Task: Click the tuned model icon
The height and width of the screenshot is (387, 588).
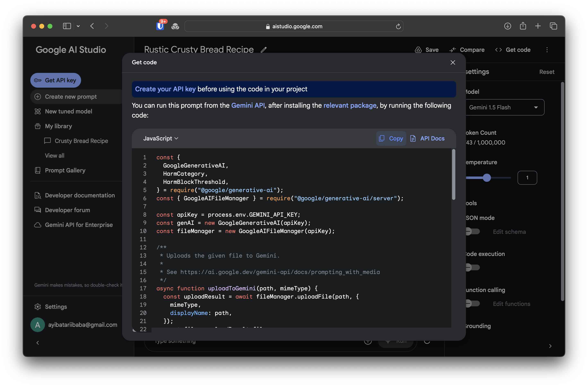Action: coord(37,111)
